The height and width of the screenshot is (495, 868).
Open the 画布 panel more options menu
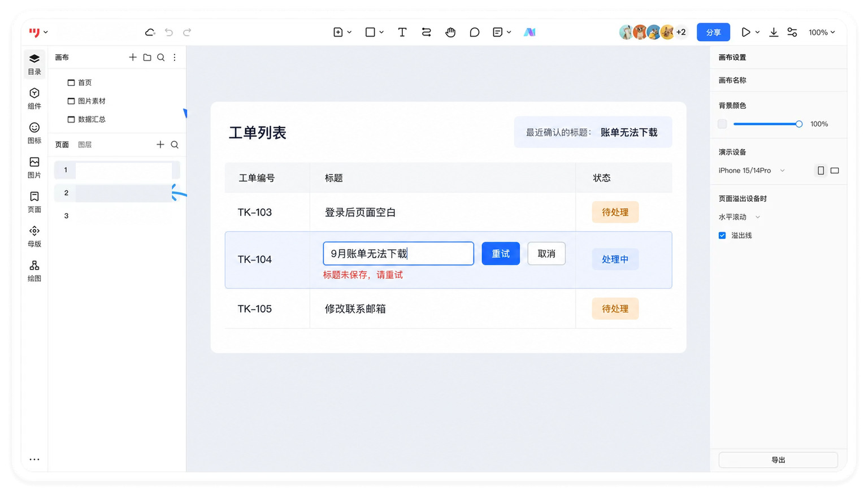click(x=175, y=57)
